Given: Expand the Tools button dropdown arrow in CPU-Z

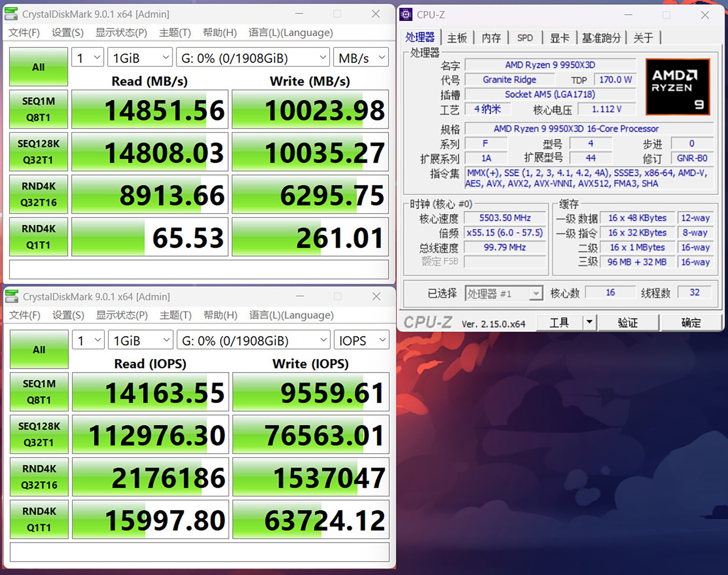Looking at the screenshot, I should pyautogui.click(x=590, y=322).
